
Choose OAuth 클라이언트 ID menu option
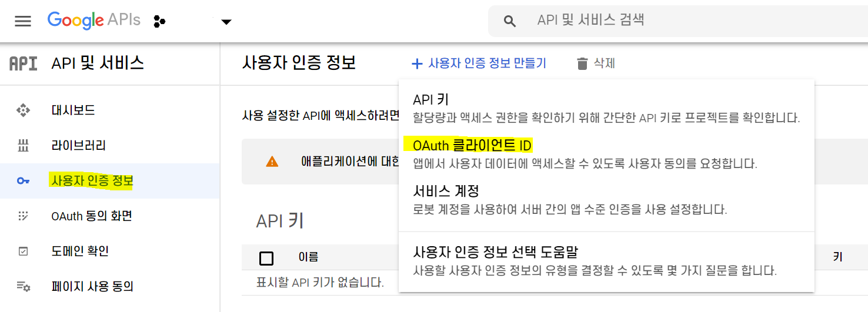tap(606, 153)
